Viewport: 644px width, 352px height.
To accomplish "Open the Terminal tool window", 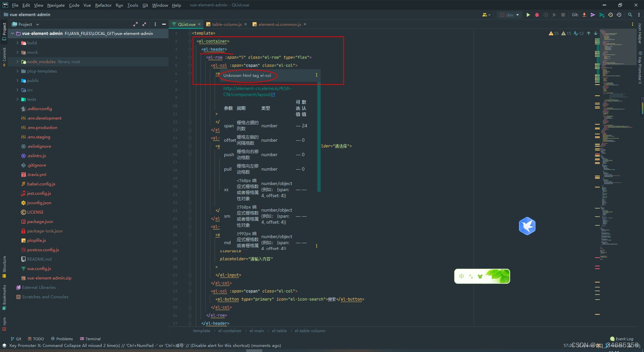I will [x=90, y=339].
